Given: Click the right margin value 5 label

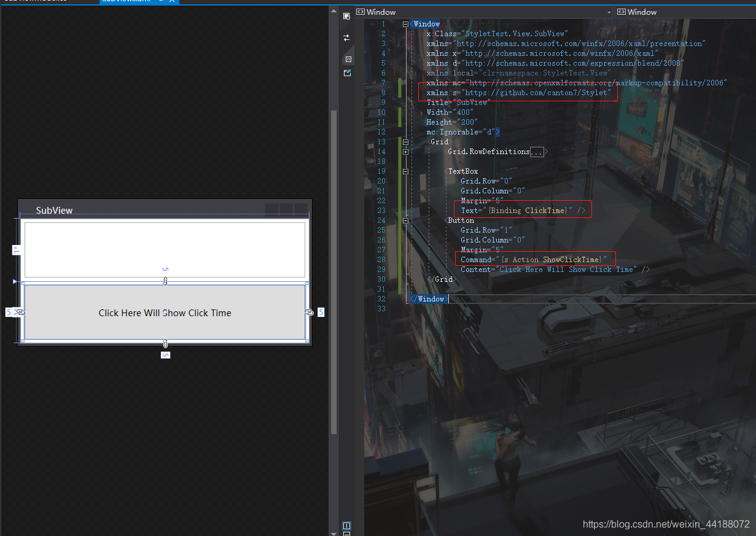Looking at the screenshot, I should click(x=321, y=313).
